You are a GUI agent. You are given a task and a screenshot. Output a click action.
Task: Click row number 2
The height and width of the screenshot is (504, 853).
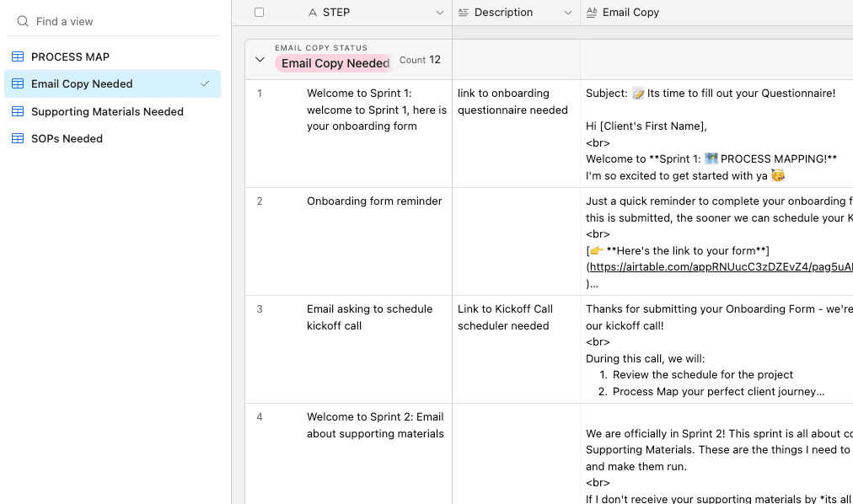click(x=260, y=201)
